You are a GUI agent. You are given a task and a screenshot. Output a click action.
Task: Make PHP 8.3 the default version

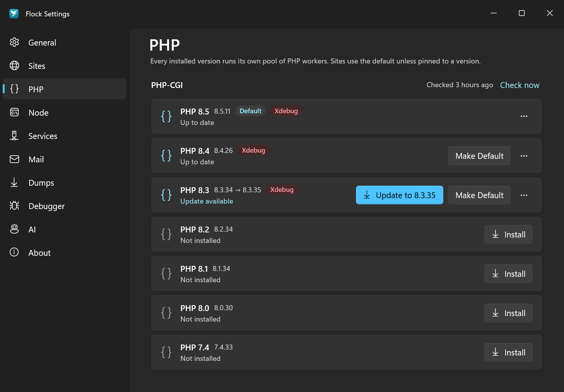point(479,195)
